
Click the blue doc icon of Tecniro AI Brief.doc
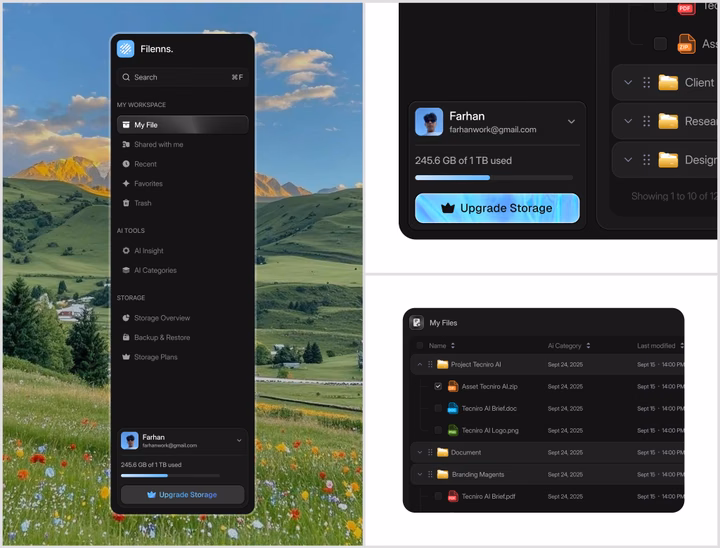click(x=453, y=408)
